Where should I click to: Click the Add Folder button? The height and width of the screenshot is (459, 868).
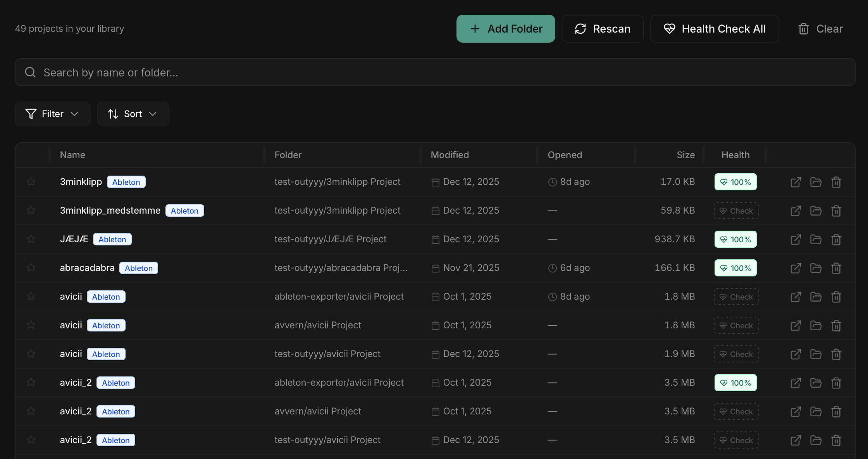pyautogui.click(x=506, y=28)
